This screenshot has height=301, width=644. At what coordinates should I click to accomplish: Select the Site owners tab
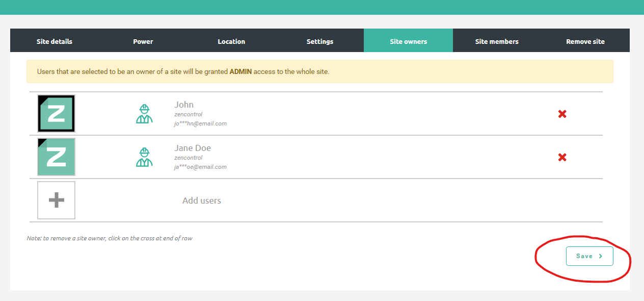[x=409, y=41]
